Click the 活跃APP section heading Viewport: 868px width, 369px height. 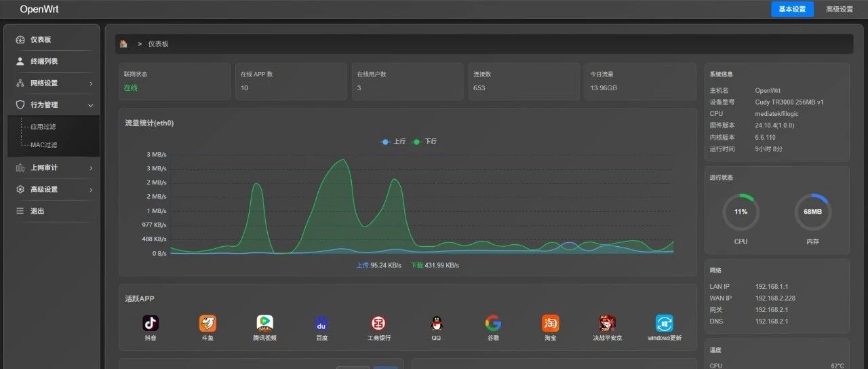point(140,298)
